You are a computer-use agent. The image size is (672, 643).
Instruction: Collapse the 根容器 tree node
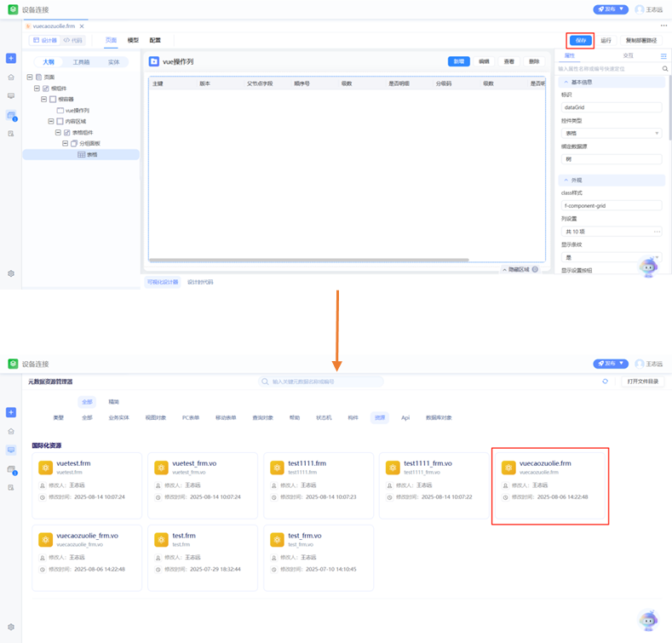tap(43, 99)
